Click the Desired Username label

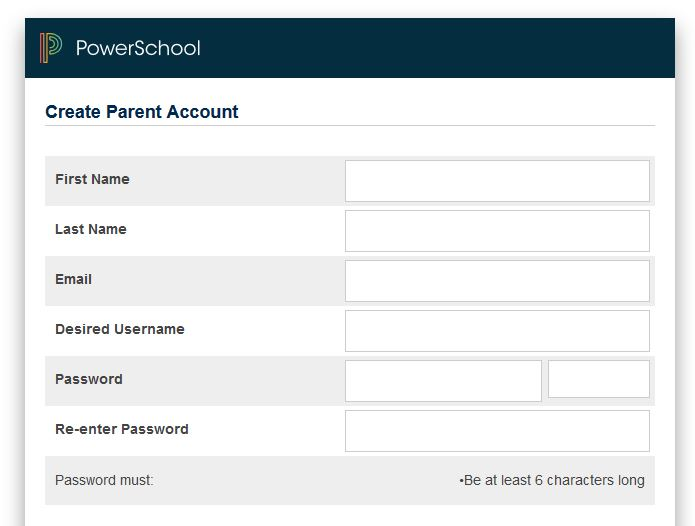pos(120,329)
